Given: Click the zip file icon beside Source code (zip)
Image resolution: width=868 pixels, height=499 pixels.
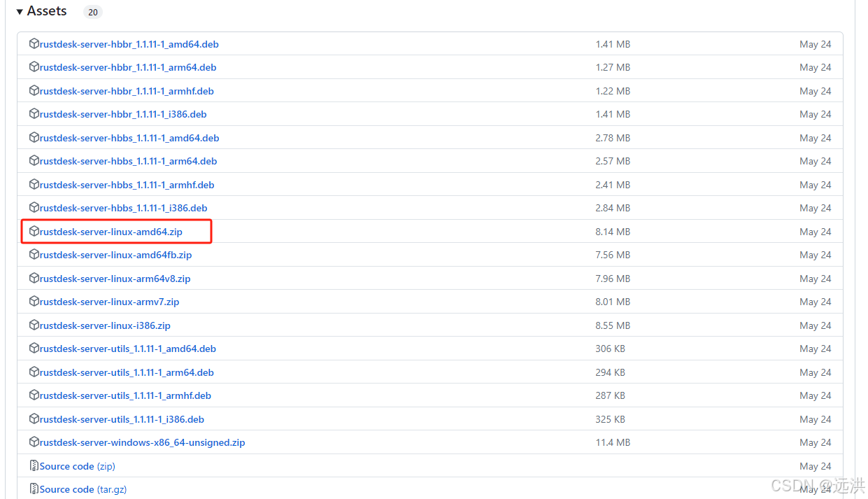Looking at the screenshot, I should click(34, 465).
